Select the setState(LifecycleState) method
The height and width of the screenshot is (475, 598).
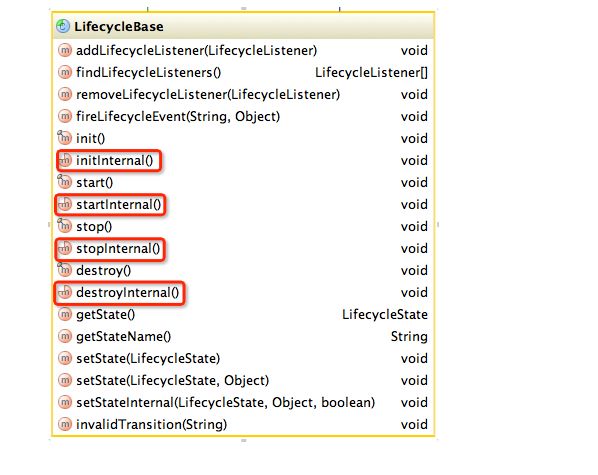click(148, 359)
